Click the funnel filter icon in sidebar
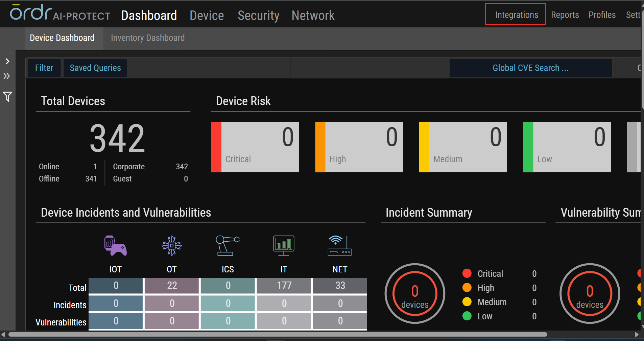 click(x=7, y=97)
